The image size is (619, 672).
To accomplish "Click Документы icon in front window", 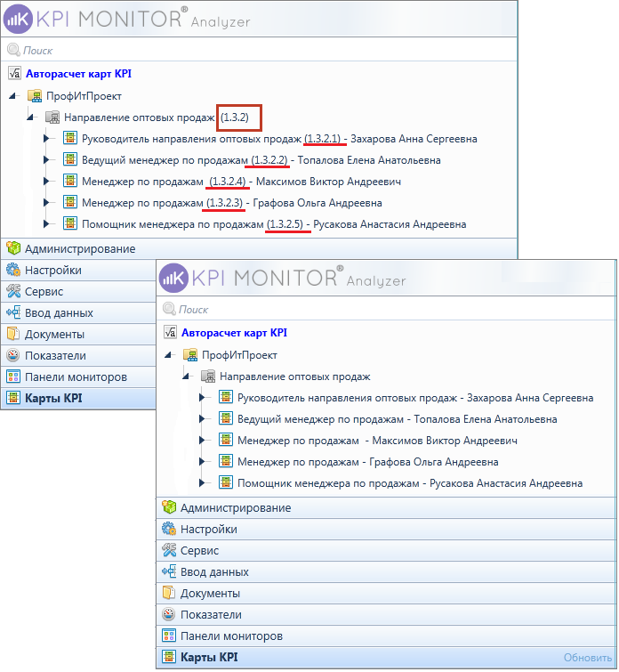I will coord(169,593).
